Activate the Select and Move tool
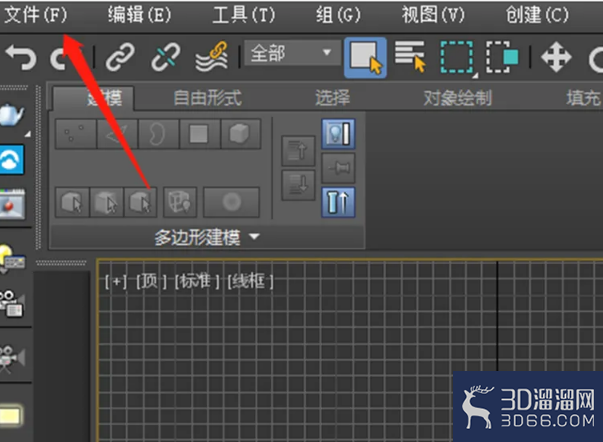603x442 pixels. (556, 58)
